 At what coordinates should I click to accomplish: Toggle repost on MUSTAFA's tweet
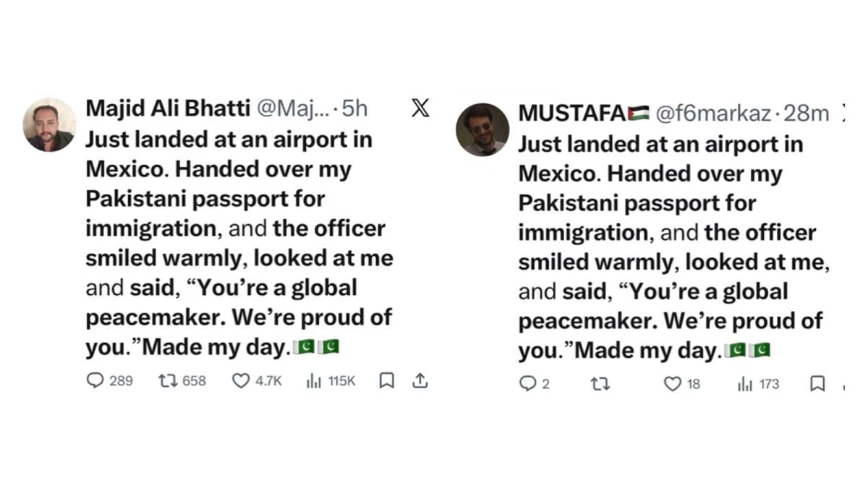(599, 384)
